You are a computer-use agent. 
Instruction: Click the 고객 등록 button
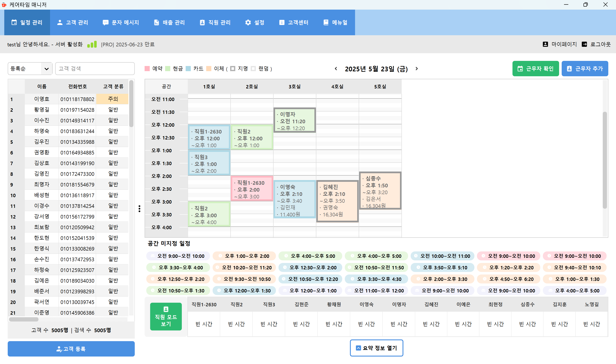tap(71, 349)
